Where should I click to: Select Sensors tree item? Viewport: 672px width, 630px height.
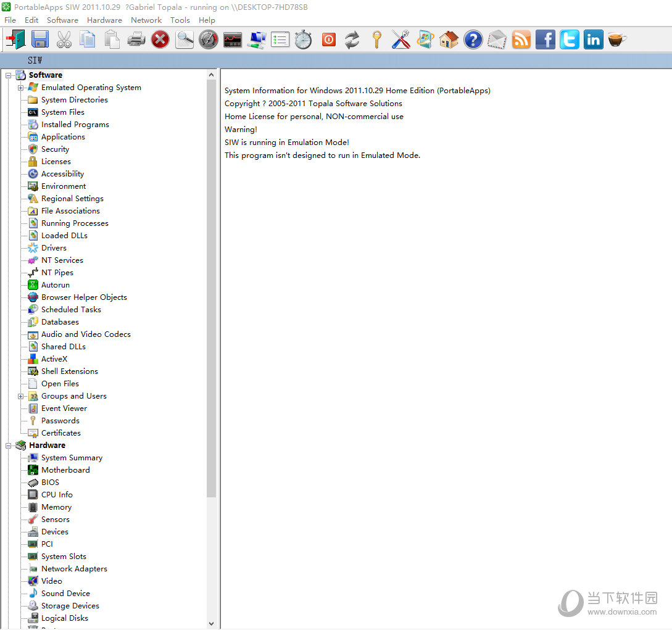click(56, 520)
